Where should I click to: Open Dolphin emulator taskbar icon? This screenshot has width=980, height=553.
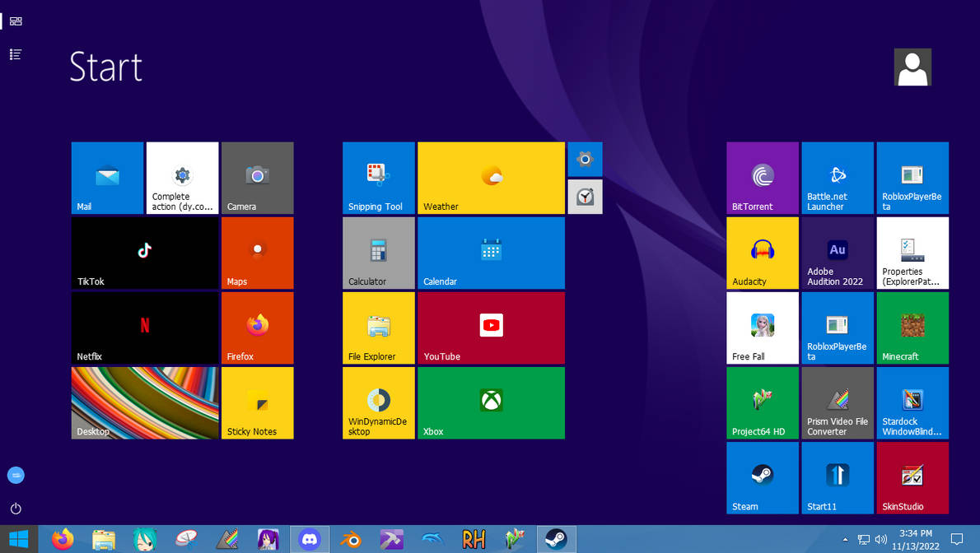pyautogui.click(x=432, y=539)
